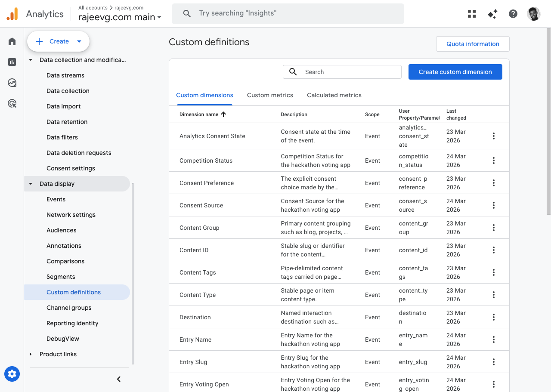Open the Help question mark icon
The width and height of the screenshot is (551, 392).
(x=513, y=14)
